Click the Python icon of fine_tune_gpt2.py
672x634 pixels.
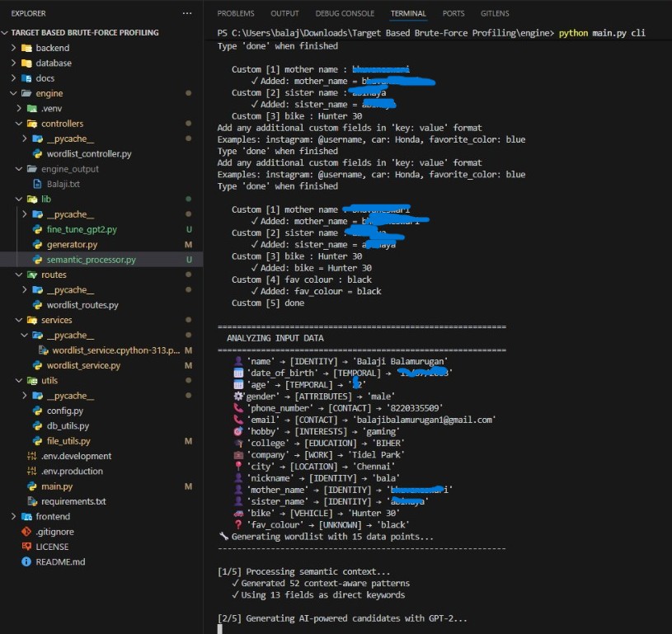[38, 229]
